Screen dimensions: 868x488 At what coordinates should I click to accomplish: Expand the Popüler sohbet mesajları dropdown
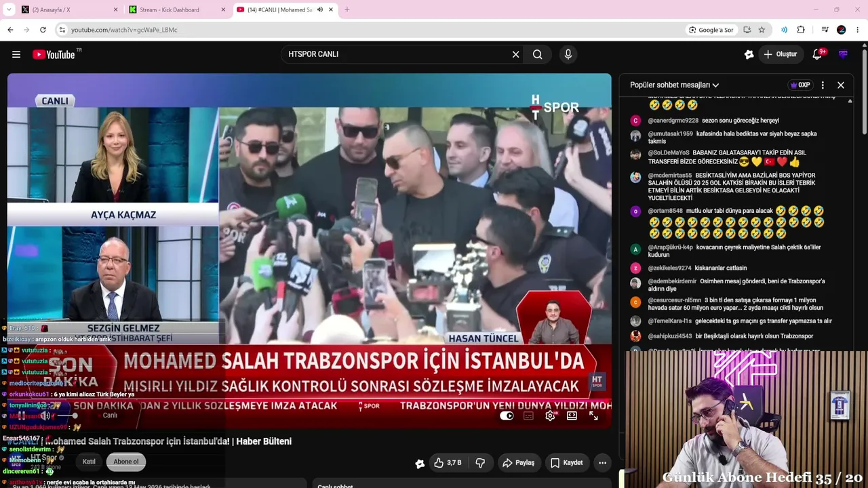tap(674, 85)
